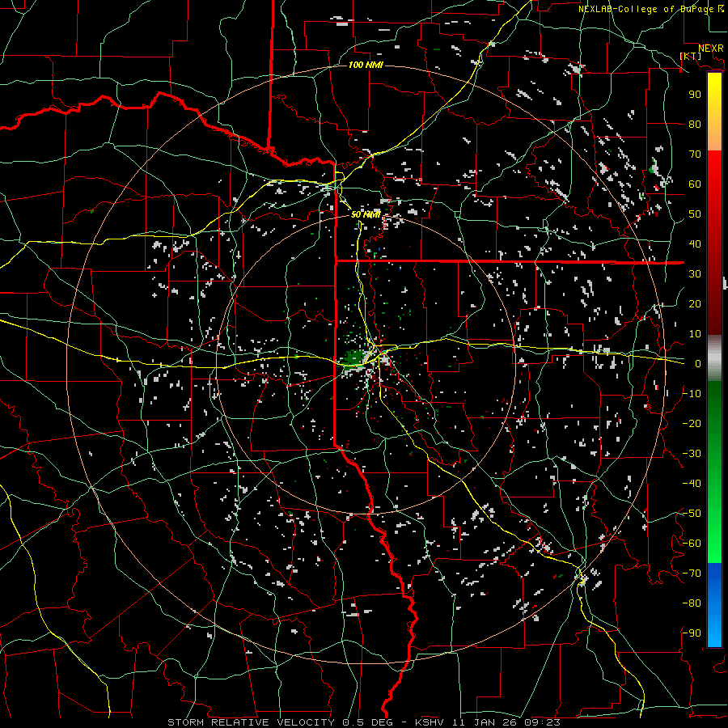Select the positive 20 scale value

click(695, 303)
